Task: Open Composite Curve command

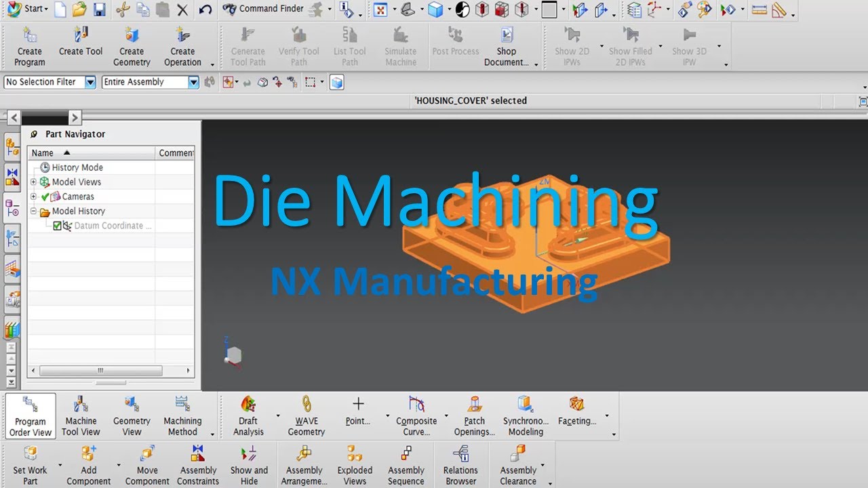Action: pos(416,416)
